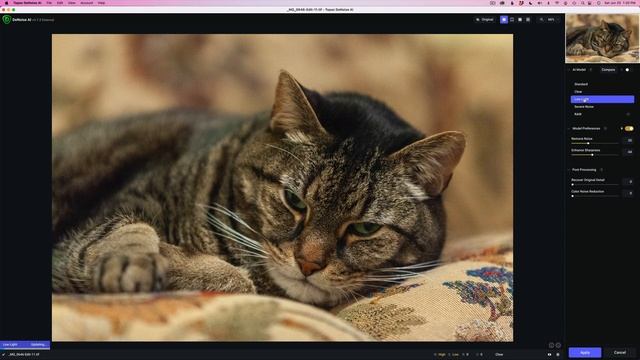This screenshot has width=640, height=360.
Task: Click the Apply button
Action: [x=585, y=353]
